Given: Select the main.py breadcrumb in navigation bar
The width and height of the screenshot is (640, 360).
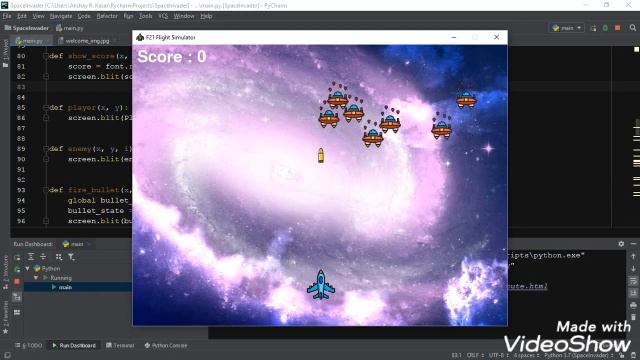Looking at the screenshot, I should pos(70,28).
